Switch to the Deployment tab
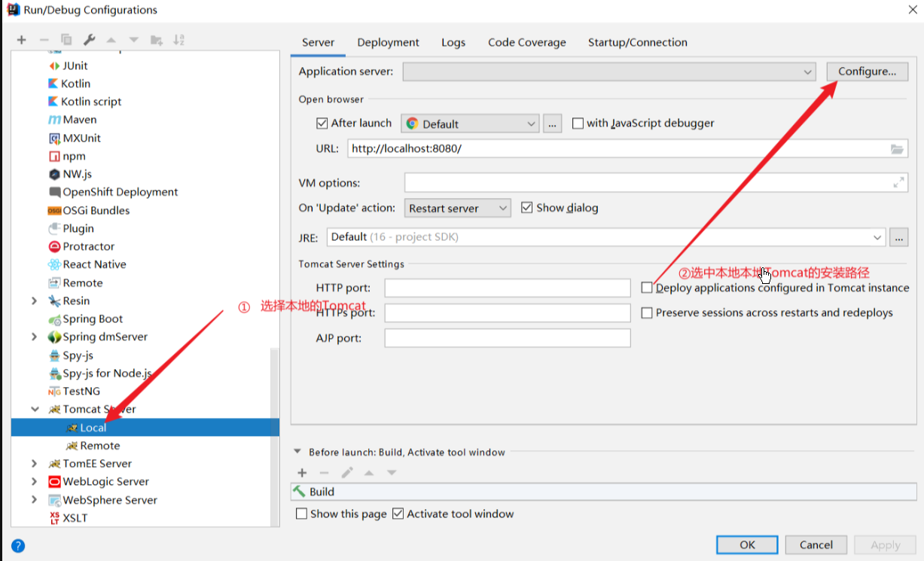 pyautogui.click(x=389, y=43)
